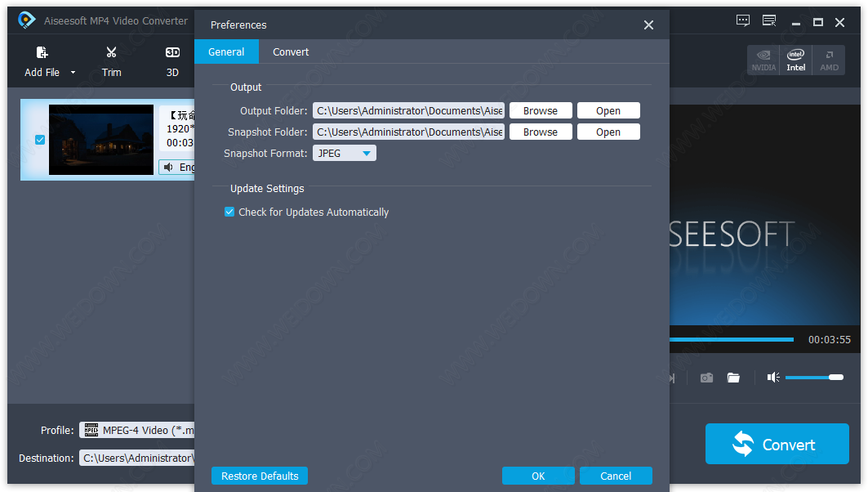Mute the volume speaker icon
Image resolution: width=868 pixels, height=492 pixels.
coord(772,378)
